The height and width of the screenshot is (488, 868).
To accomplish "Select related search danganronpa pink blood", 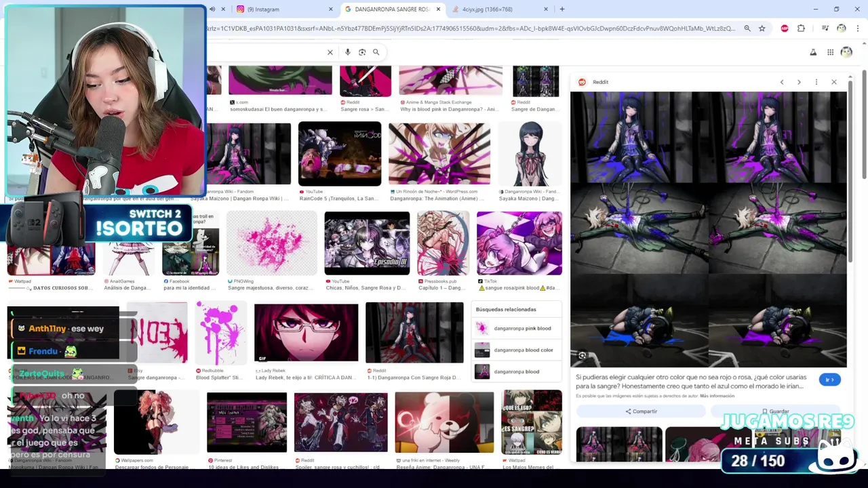I will click(516, 329).
